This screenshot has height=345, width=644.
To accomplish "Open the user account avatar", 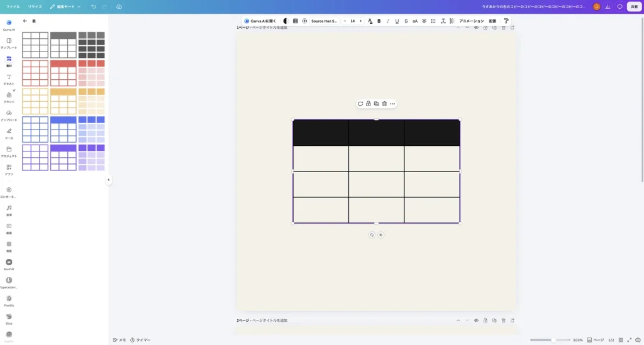I will click(x=596, y=6).
